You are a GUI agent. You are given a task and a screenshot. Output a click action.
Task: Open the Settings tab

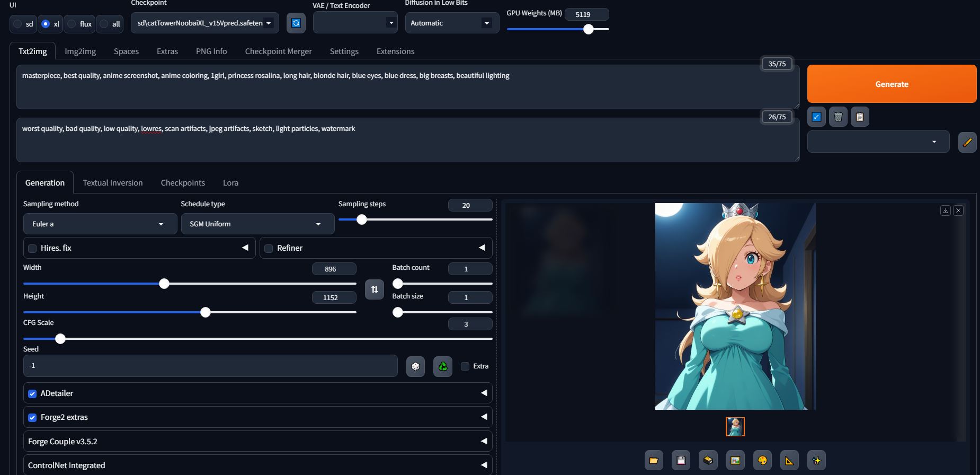tap(344, 51)
